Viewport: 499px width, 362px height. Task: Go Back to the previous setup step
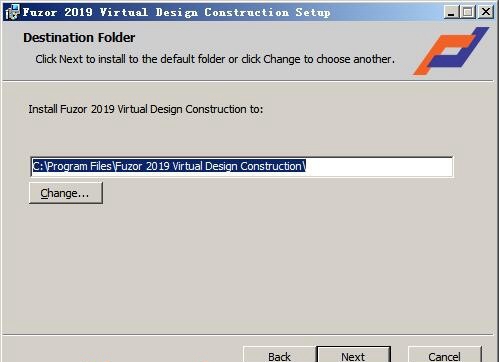point(279,355)
